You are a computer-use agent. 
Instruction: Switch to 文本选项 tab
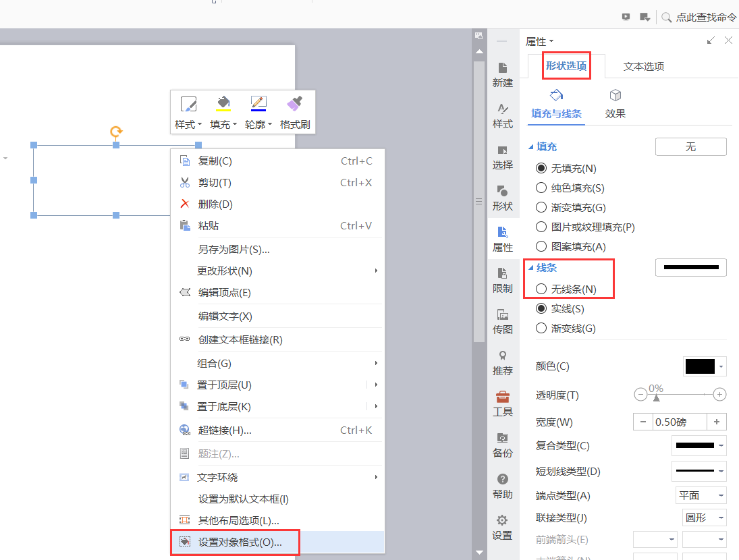click(x=644, y=66)
